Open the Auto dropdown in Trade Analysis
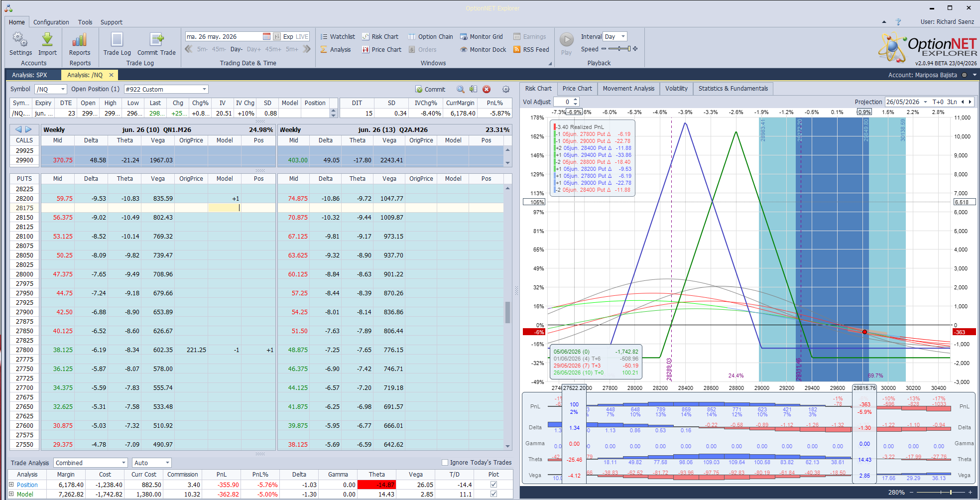This screenshot has height=500, width=980. (167, 463)
